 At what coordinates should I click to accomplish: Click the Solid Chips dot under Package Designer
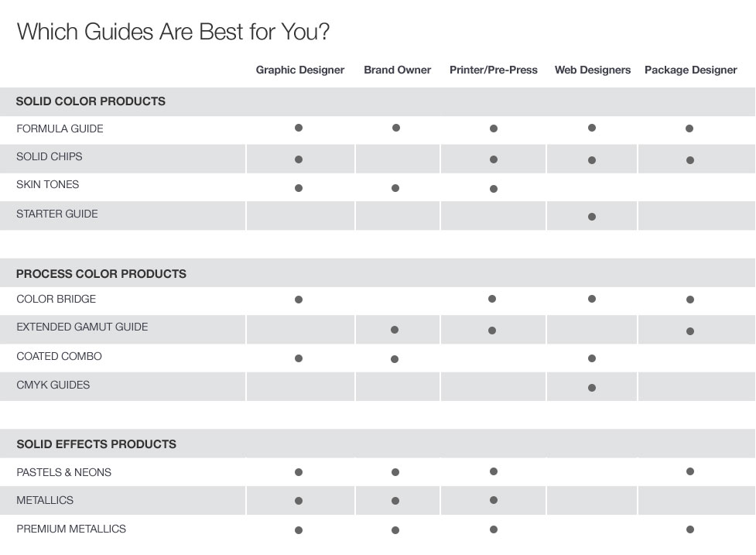pos(690,160)
